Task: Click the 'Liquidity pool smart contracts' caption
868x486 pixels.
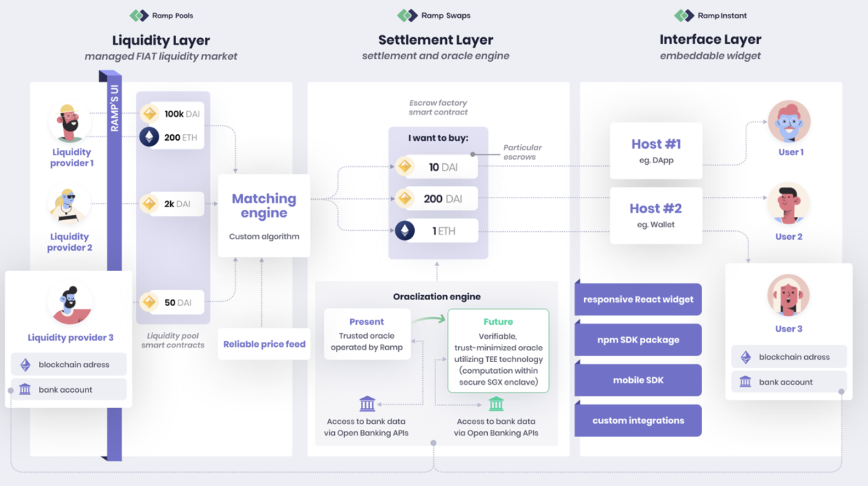Action: click(173, 340)
